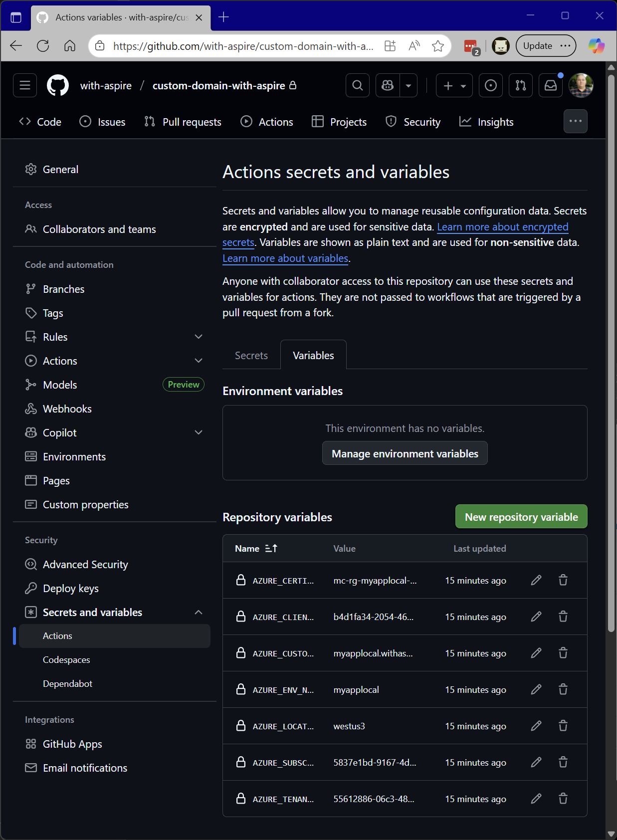Edit the AZURE_TENAN variable with pencil icon

tap(536, 799)
